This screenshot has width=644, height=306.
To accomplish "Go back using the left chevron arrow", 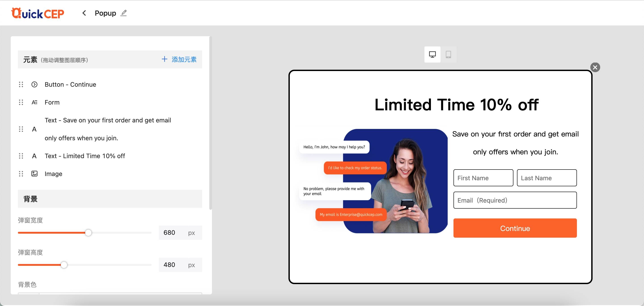I will pyautogui.click(x=84, y=13).
